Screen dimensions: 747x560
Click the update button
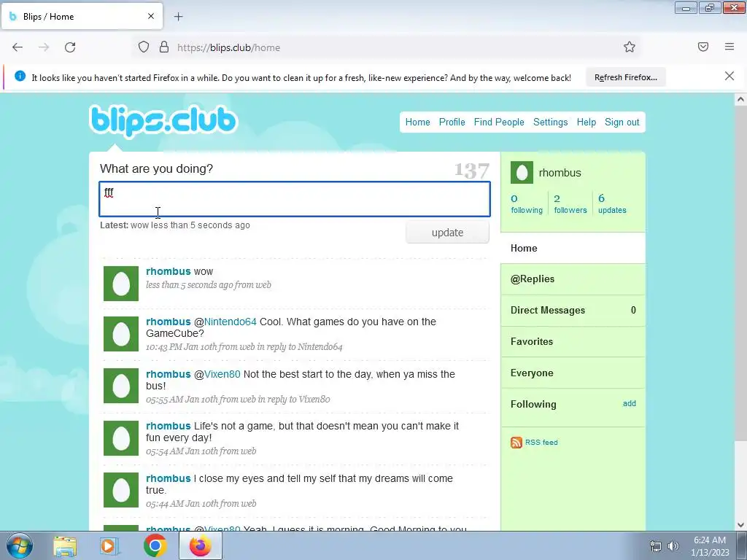(447, 233)
